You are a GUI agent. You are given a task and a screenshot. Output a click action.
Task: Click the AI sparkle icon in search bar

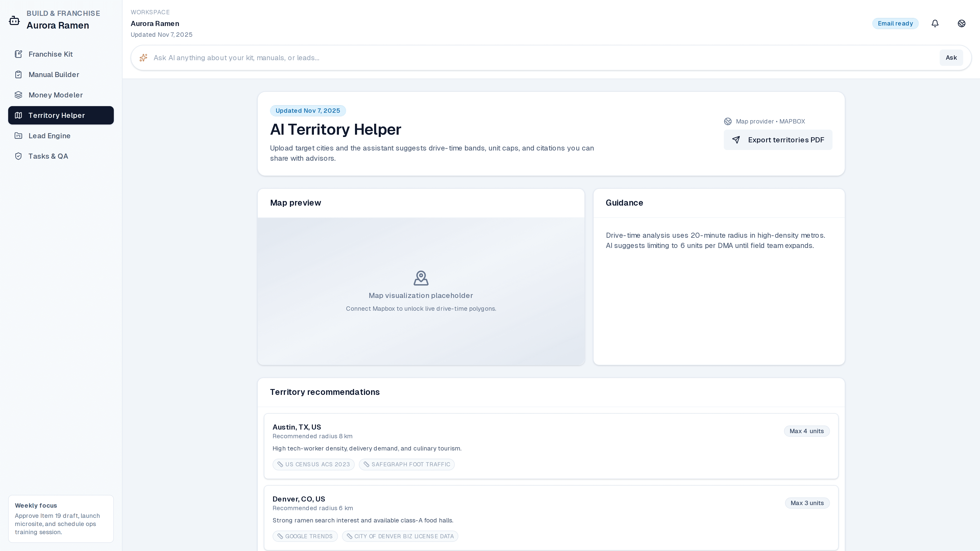143,58
